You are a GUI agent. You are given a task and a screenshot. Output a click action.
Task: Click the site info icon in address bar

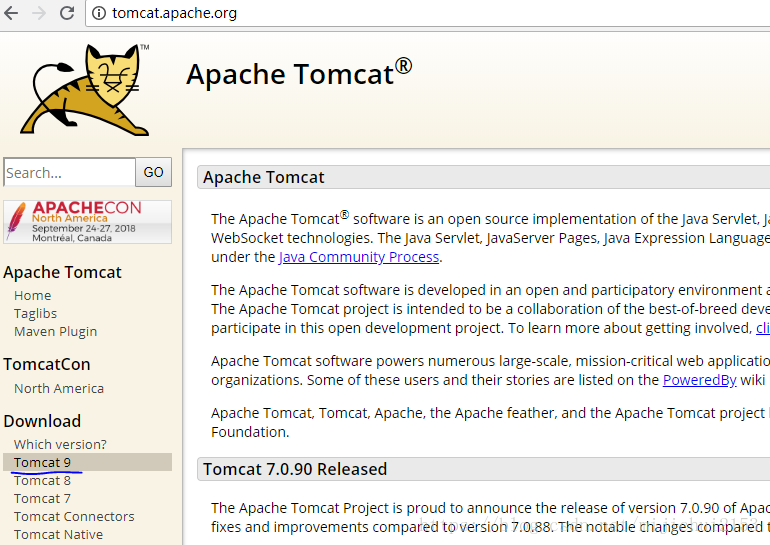coord(99,13)
